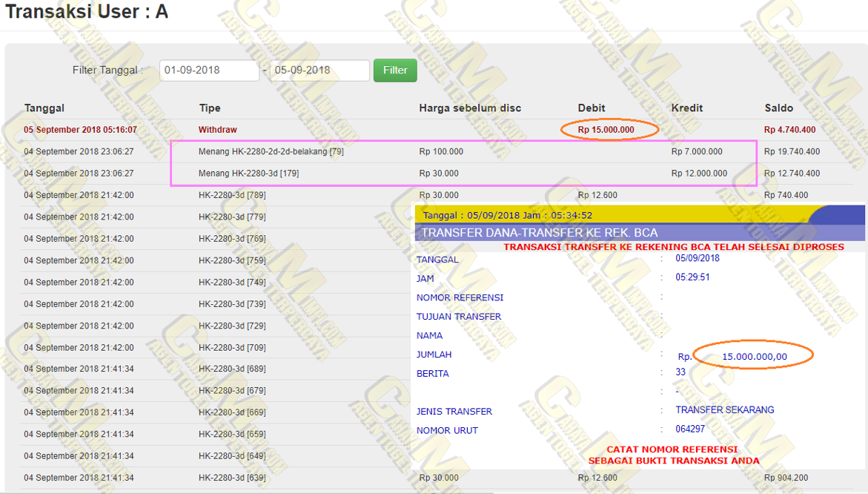Click the Kredit column header
Image resolution: width=868 pixels, height=494 pixels.
(x=687, y=108)
